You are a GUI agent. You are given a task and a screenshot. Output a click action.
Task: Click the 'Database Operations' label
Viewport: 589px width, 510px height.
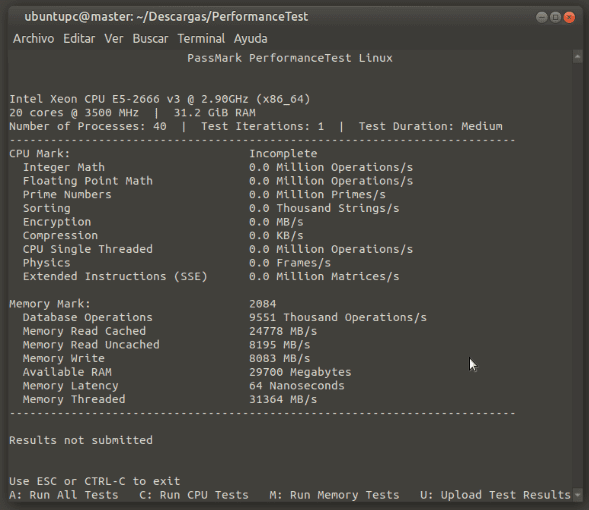88,318
